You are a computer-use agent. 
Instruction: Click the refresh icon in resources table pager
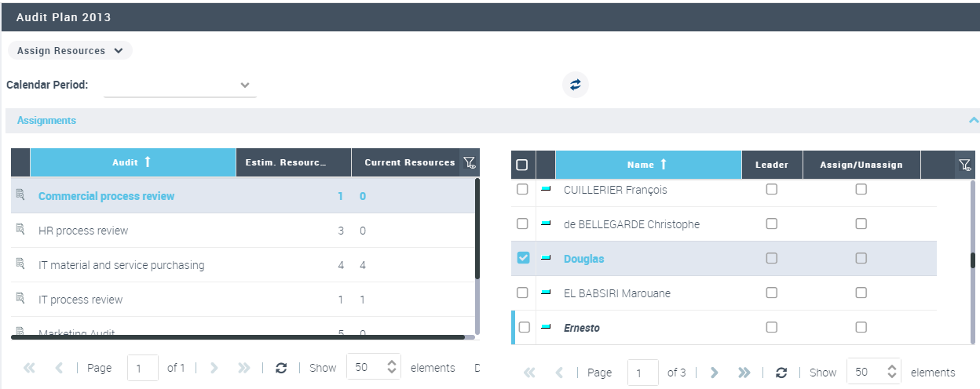[781, 373]
